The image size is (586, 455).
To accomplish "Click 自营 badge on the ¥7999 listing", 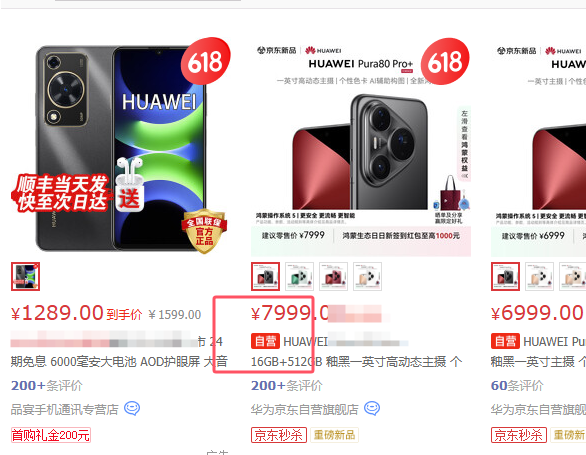I will point(265,341).
